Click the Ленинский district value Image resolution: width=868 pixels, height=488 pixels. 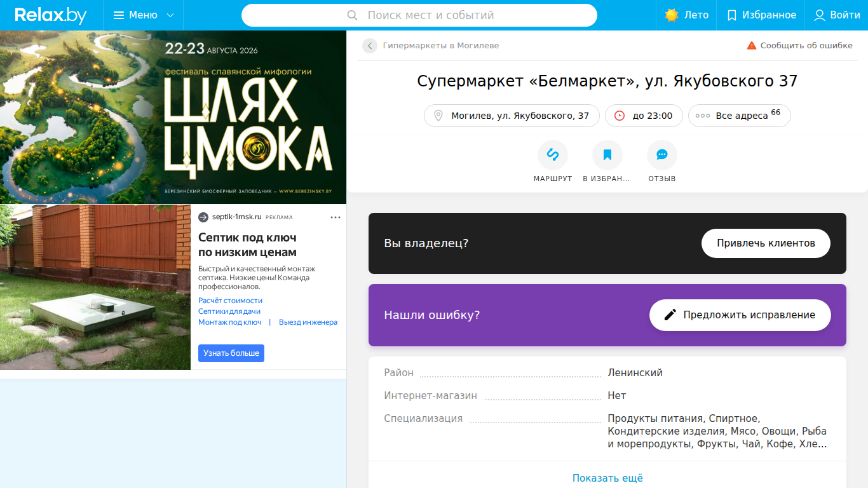pyautogui.click(x=635, y=373)
